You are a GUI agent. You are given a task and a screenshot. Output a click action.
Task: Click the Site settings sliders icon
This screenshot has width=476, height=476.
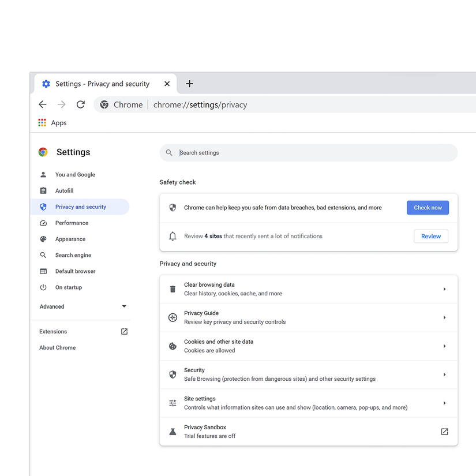coord(173,403)
